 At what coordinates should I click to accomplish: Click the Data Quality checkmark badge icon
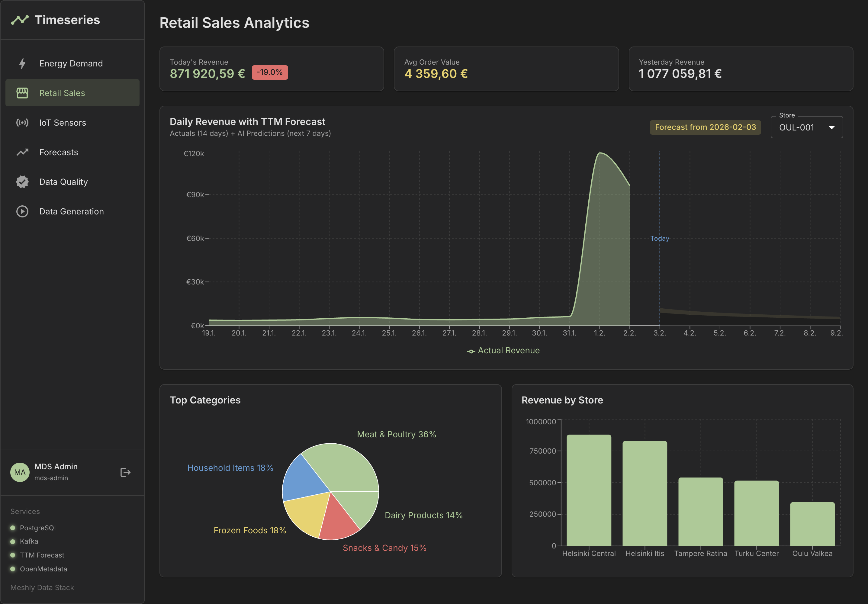pyautogui.click(x=22, y=182)
